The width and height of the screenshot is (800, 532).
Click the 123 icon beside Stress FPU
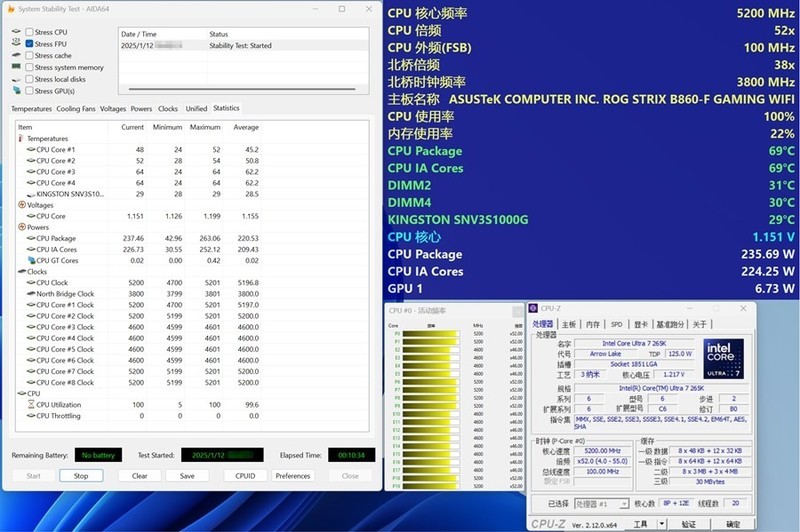tap(16, 43)
